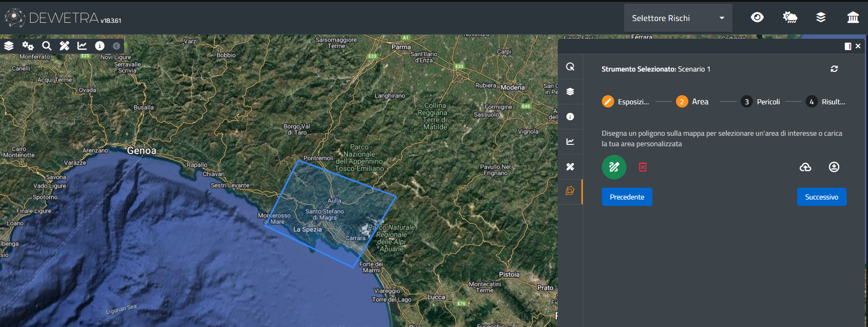The image size is (868, 327).
Task: Toggle the green polygon draw tool
Action: click(614, 167)
